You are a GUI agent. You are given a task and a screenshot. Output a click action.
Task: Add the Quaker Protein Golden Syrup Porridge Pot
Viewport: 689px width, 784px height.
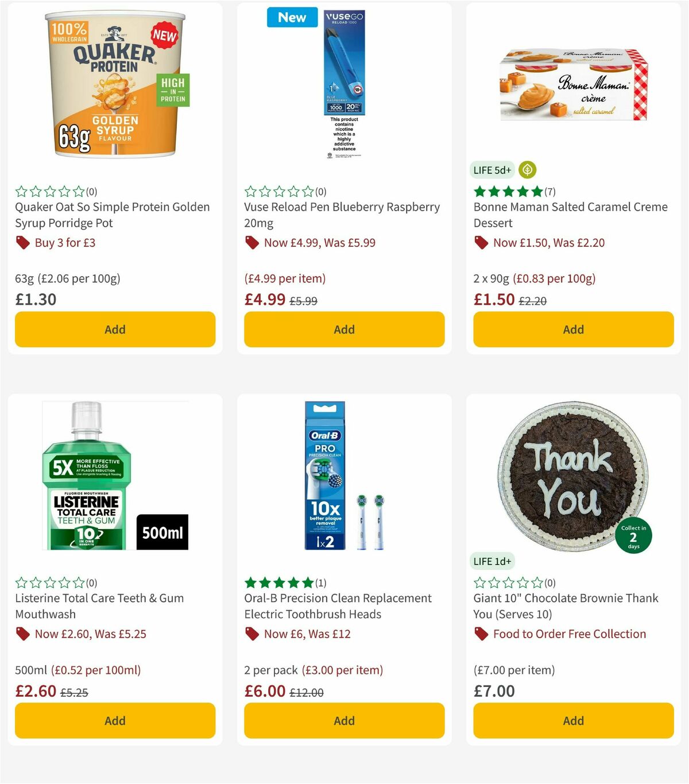coord(114,329)
